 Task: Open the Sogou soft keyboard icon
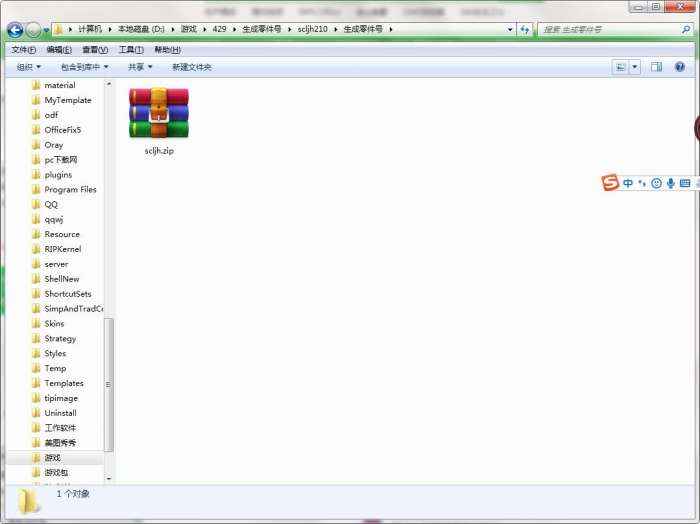(x=685, y=183)
